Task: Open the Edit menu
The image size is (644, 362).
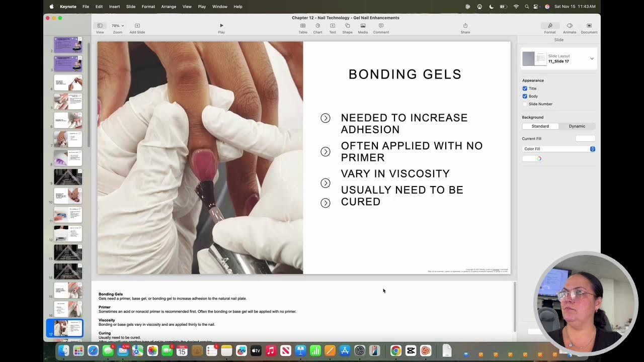Action: pyautogui.click(x=99, y=7)
